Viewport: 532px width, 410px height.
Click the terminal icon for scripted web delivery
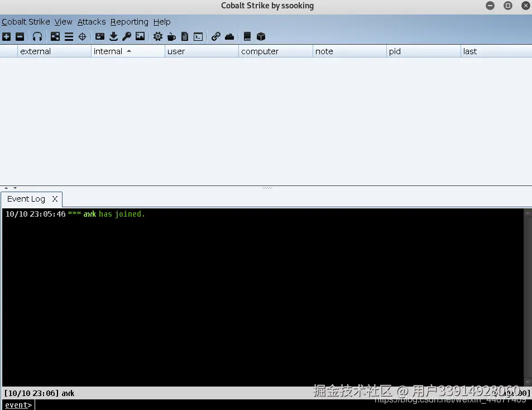198,36
